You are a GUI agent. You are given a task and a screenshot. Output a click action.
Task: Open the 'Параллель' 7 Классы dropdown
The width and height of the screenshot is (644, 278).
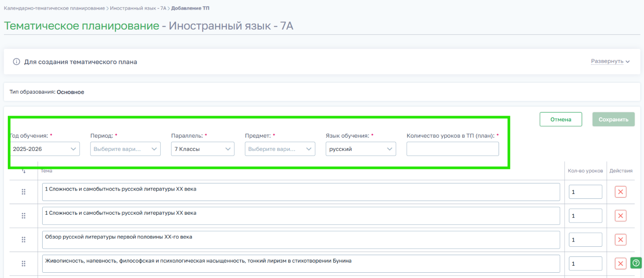[203, 149]
